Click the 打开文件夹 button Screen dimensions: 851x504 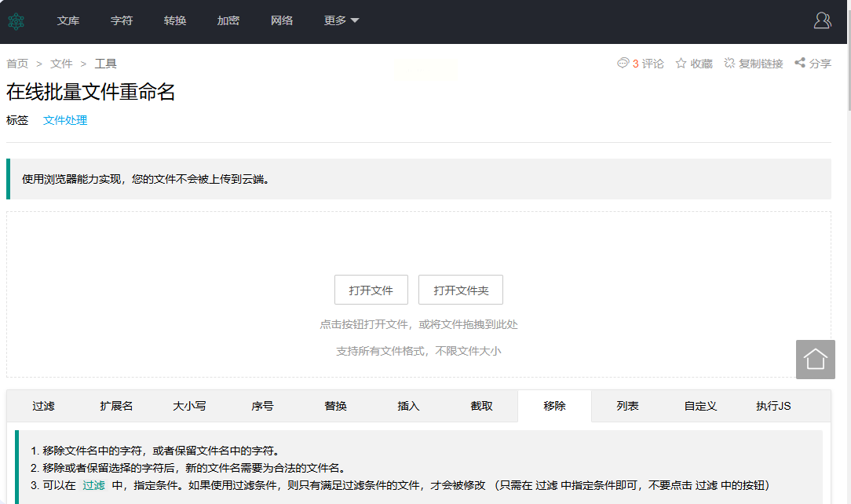click(x=461, y=290)
